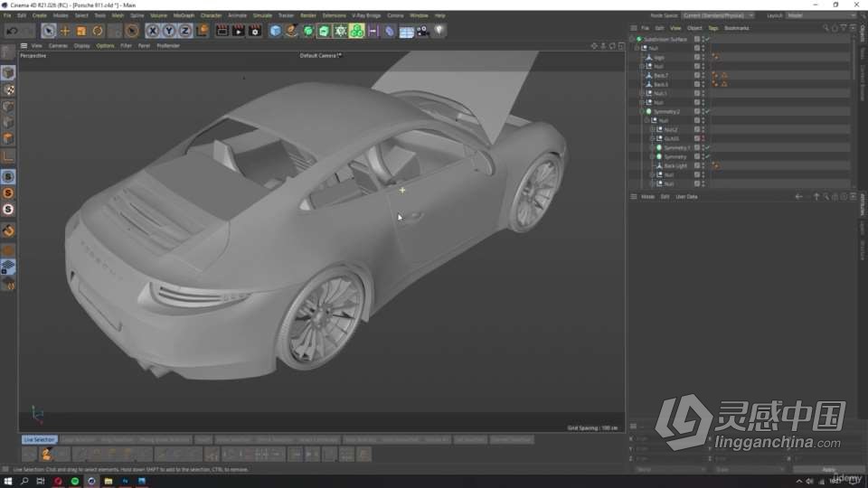Click the MoGraph Cloner icon
The height and width of the screenshot is (488, 868).
(341, 31)
